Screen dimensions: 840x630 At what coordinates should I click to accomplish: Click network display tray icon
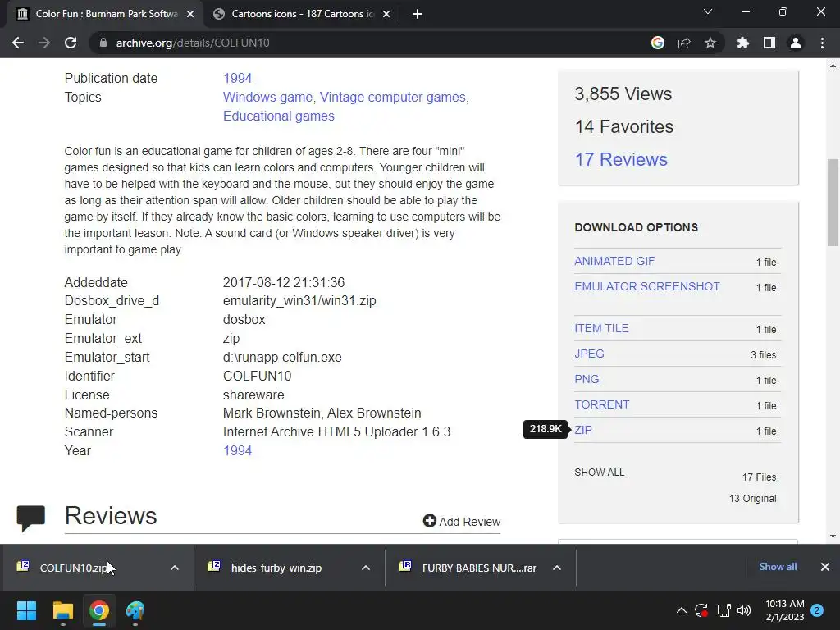724,610
